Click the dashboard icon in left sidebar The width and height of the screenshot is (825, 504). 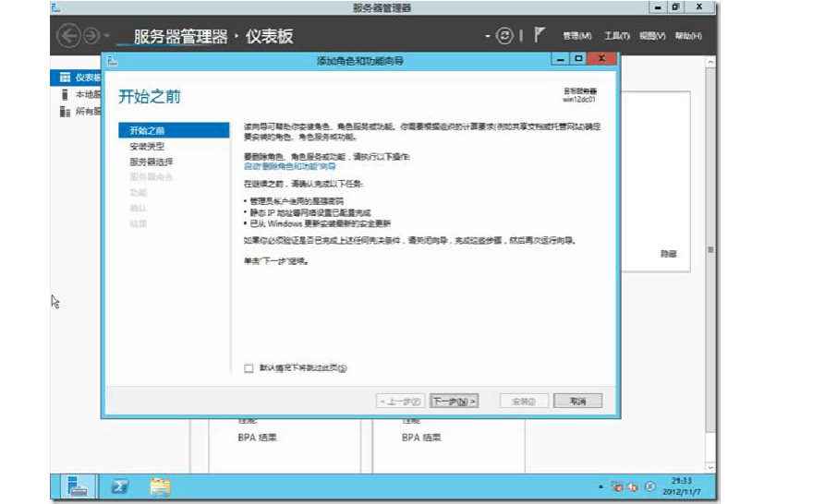(65, 78)
